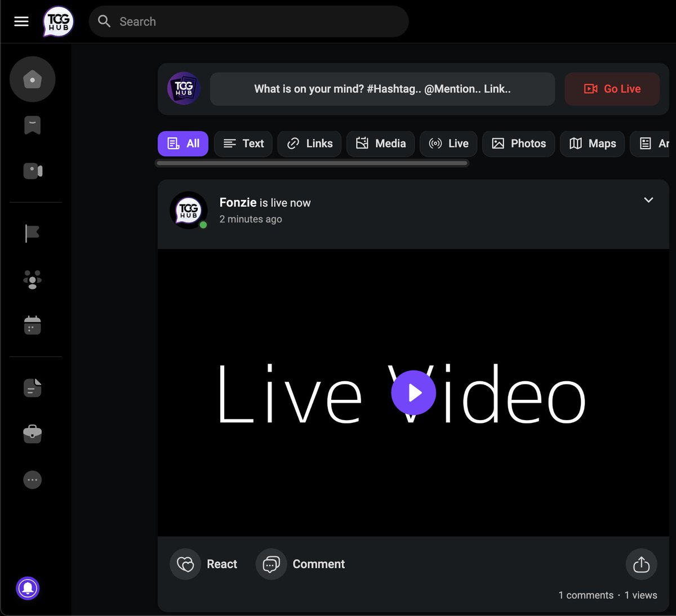Enable the Maps feed filter
676x616 pixels.
592,144
